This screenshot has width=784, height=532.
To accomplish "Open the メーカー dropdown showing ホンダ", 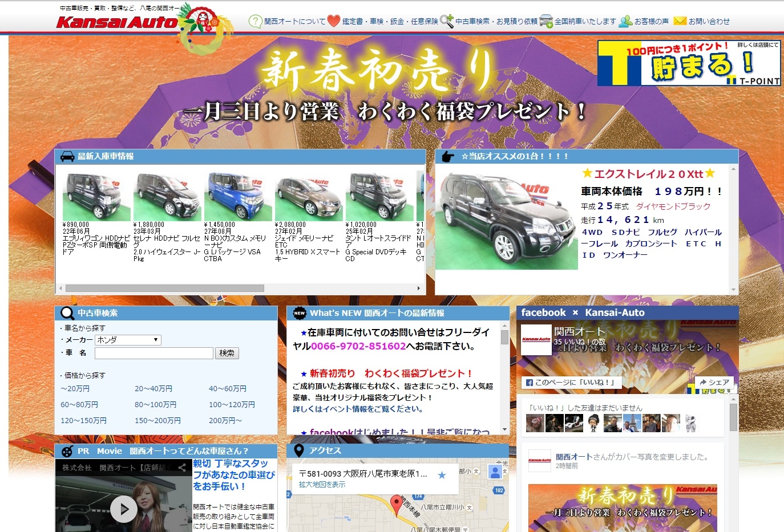I will click(x=128, y=340).
